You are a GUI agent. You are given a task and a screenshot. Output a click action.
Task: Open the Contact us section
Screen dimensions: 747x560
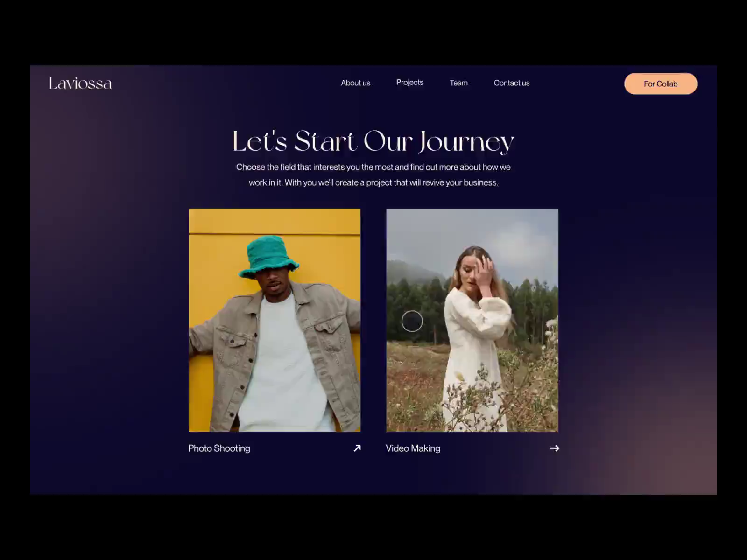[x=511, y=83]
